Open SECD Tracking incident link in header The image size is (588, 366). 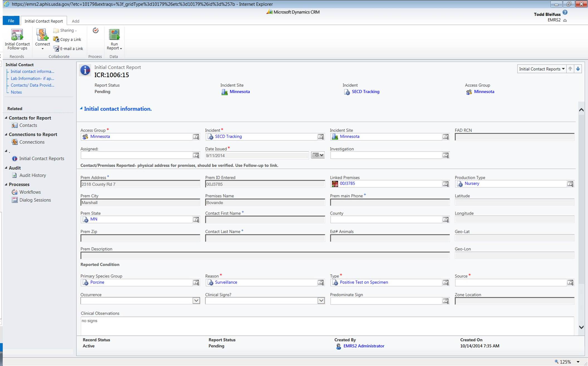click(x=365, y=92)
